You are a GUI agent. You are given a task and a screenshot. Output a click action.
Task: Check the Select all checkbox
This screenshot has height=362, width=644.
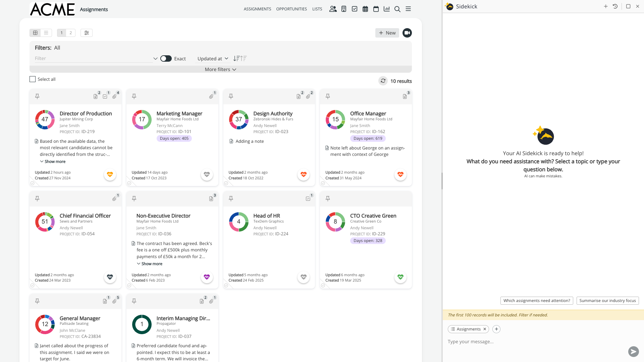(33, 79)
